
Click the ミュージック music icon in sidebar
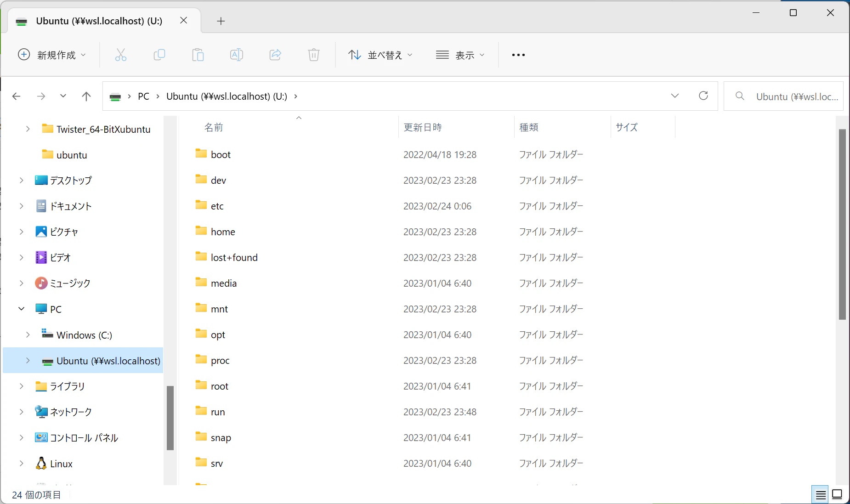point(41,283)
